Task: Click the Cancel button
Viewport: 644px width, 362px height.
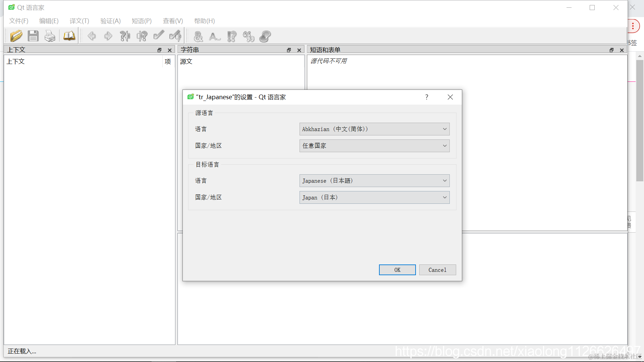Action: [437, 270]
